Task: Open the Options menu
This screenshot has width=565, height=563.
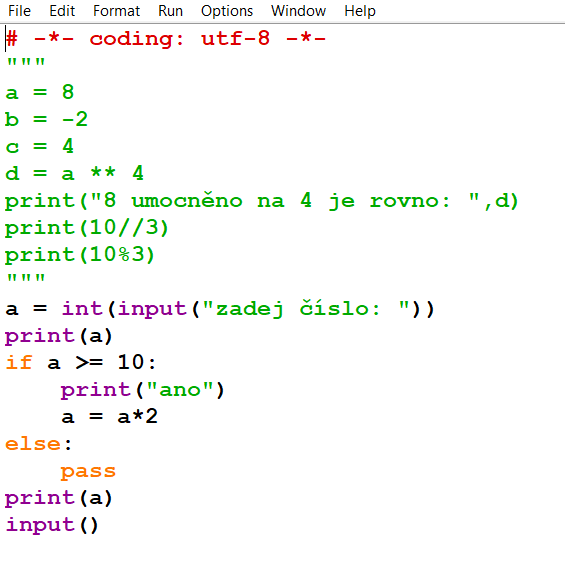Action: 227,11
